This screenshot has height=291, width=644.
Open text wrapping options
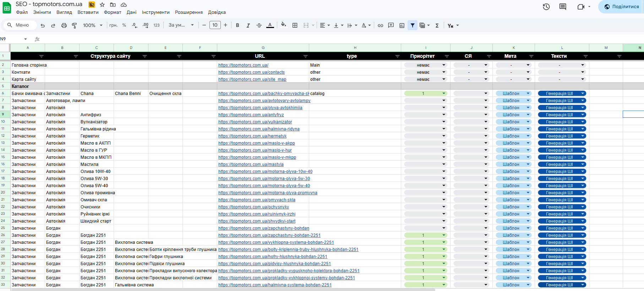(352, 26)
